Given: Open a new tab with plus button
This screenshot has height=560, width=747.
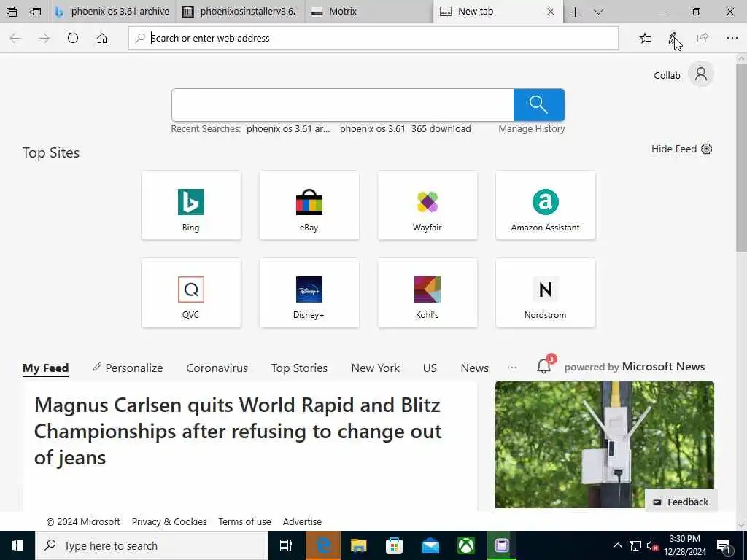Looking at the screenshot, I should point(575,12).
